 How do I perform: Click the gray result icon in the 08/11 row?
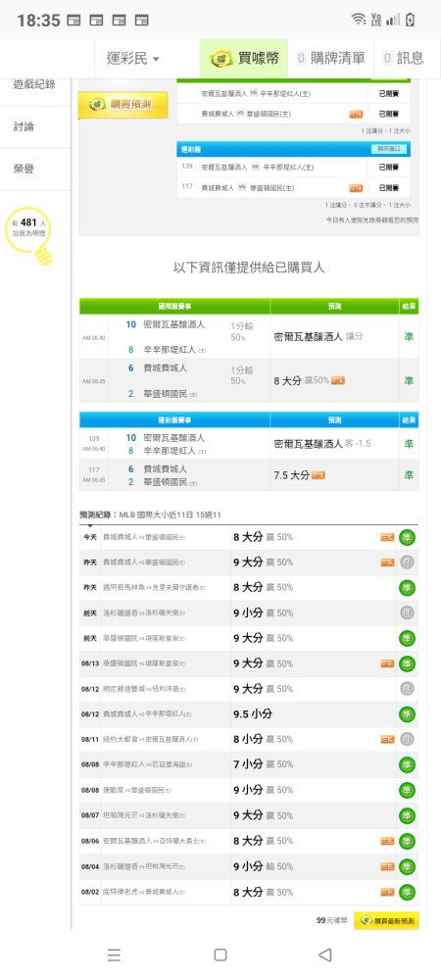point(408,739)
